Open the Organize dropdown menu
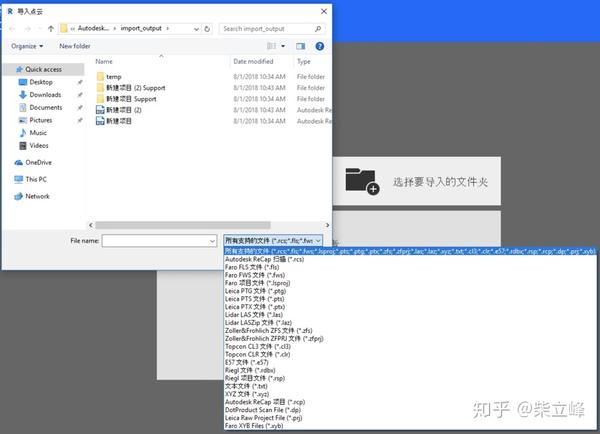The image size is (600, 434). (27, 46)
